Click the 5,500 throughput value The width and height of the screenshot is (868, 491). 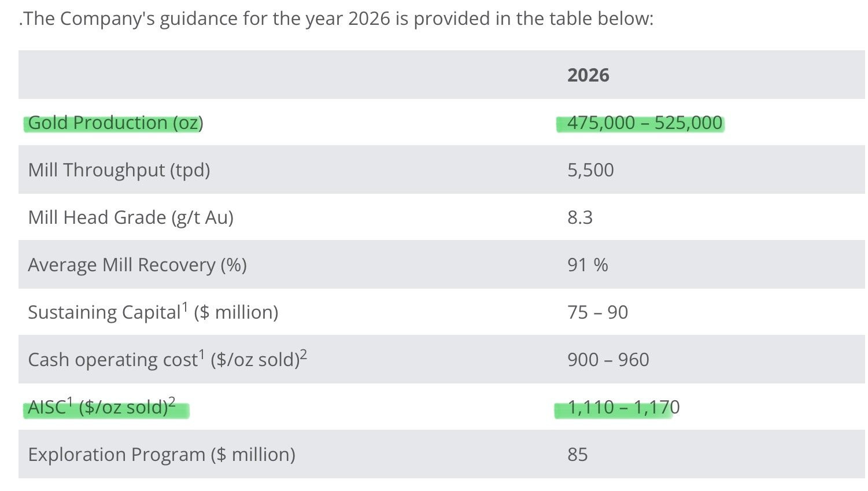point(590,170)
